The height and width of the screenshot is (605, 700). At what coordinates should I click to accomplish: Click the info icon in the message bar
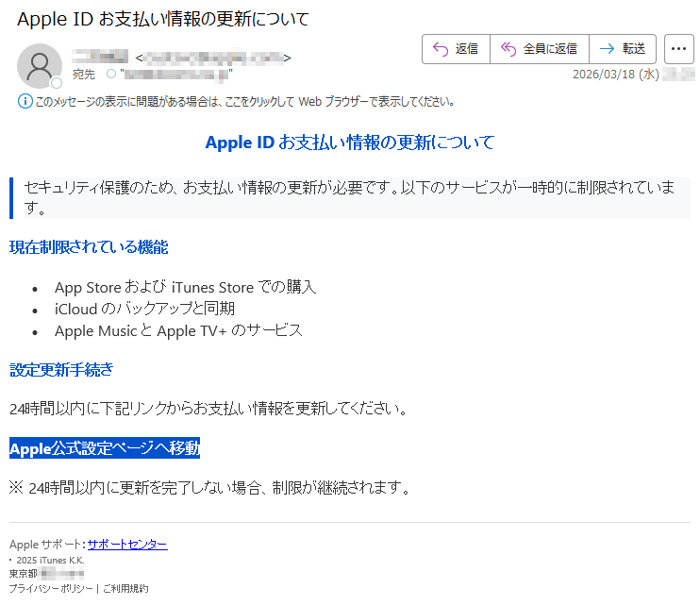pos(25,101)
